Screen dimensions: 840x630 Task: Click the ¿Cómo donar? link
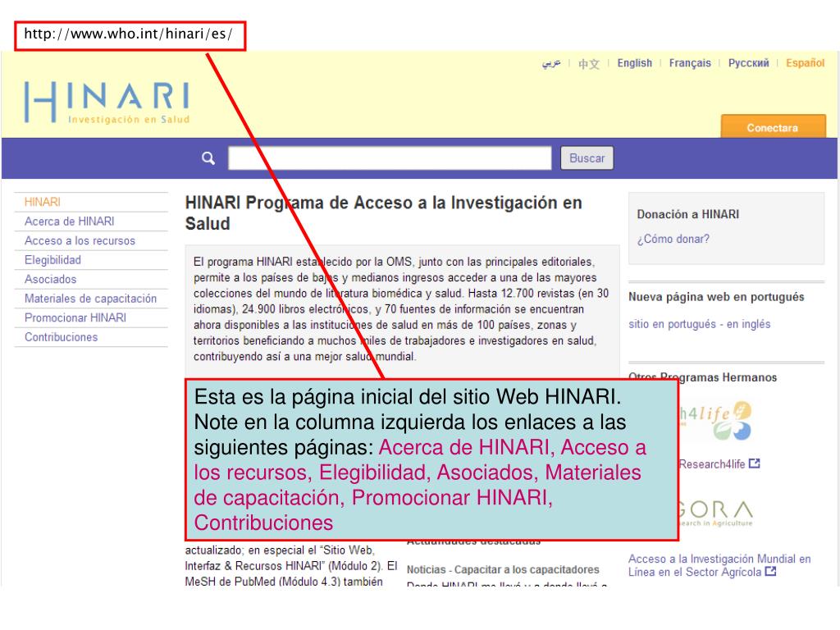coord(673,239)
